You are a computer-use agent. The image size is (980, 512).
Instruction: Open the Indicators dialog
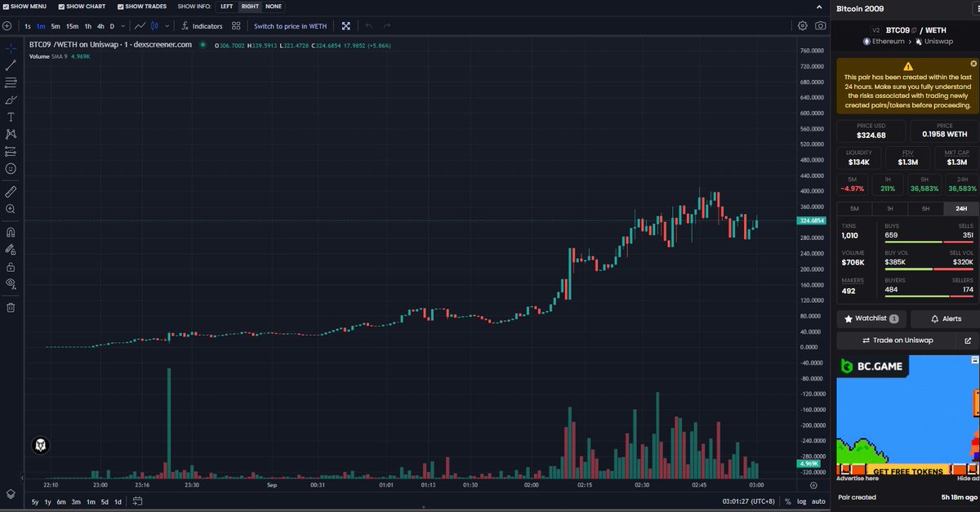coord(201,26)
